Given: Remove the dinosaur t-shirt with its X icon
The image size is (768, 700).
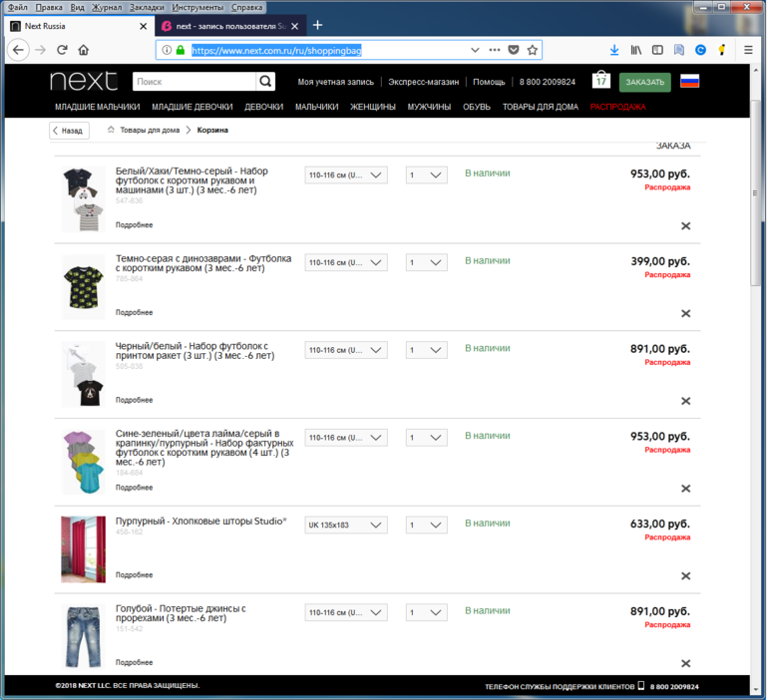Looking at the screenshot, I should click(685, 313).
